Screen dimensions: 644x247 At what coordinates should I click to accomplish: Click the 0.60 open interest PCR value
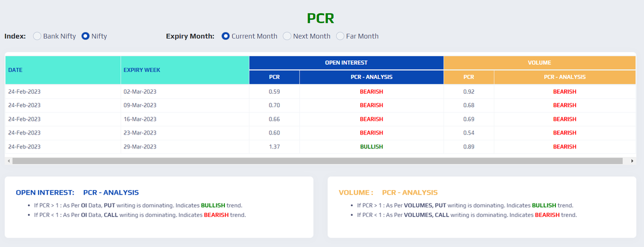(x=274, y=133)
